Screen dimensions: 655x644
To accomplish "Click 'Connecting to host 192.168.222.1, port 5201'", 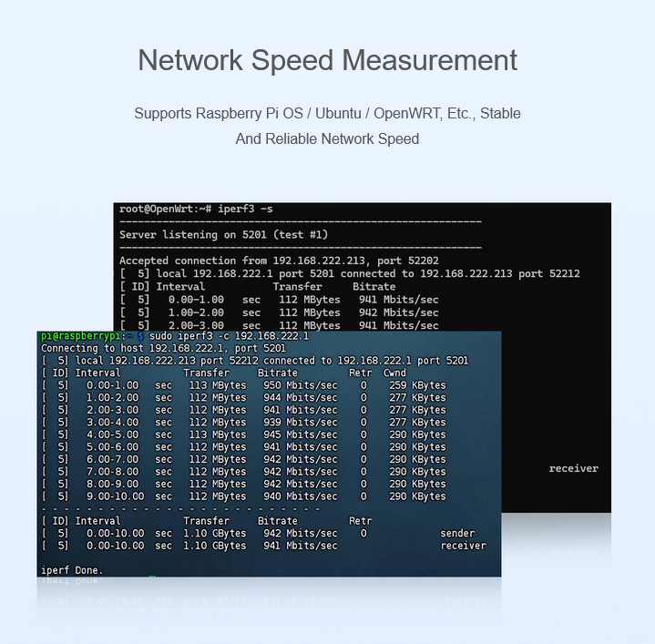I will [163, 348].
